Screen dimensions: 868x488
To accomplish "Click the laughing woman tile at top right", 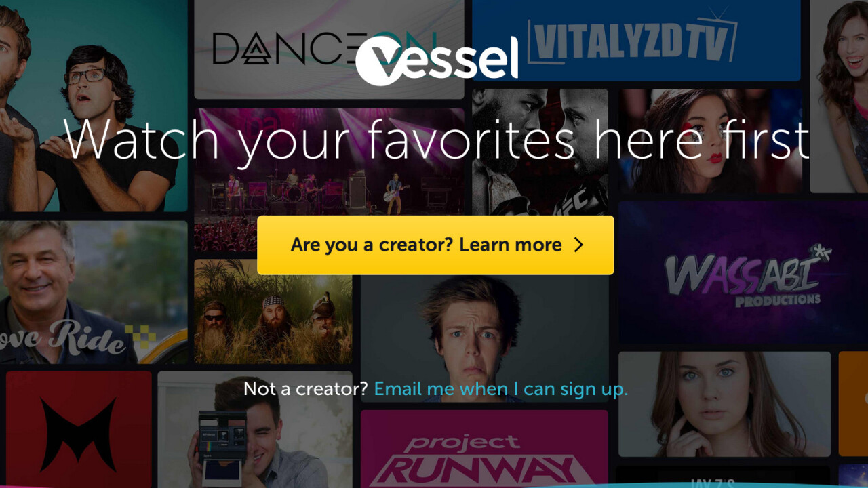I will point(839,96).
